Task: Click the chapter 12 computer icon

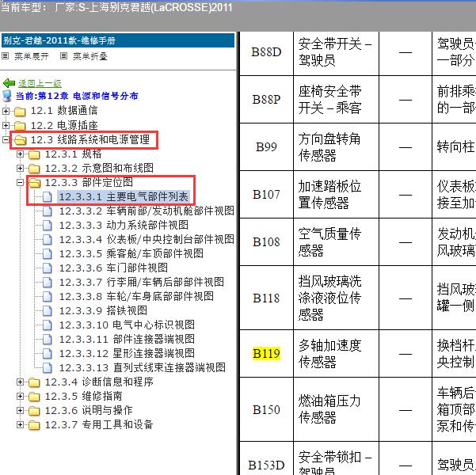Action: [x=6, y=96]
